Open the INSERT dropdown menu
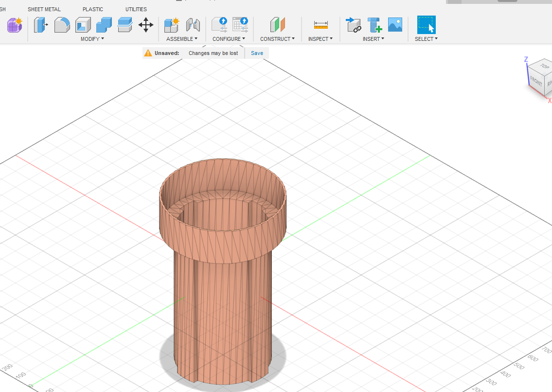The height and width of the screenshot is (392, 552). click(374, 39)
